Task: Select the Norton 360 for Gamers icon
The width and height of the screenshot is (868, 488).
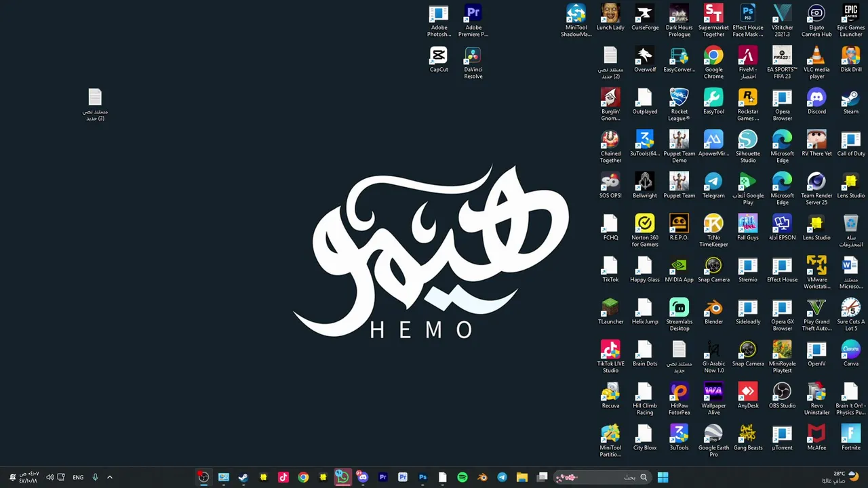Action: 645,231
